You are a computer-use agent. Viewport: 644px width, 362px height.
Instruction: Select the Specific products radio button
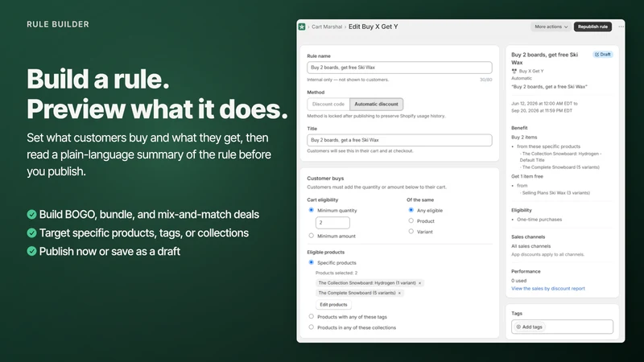tap(311, 262)
